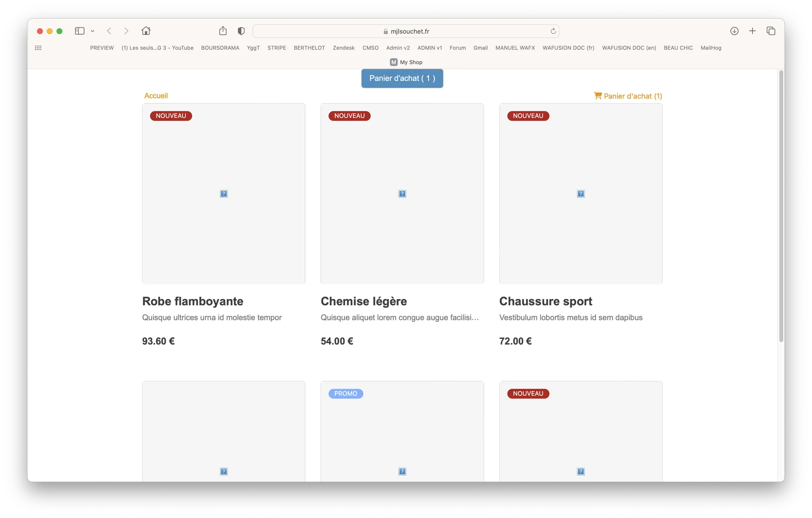Show downloads with the download icon
The image size is (812, 518).
tap(734, 31)
